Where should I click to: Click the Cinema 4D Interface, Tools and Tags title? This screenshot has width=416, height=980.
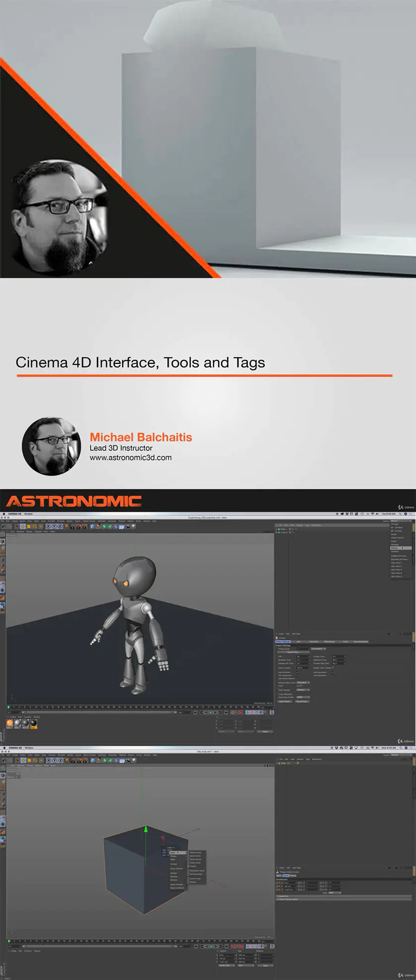click(x=140, y=362)
